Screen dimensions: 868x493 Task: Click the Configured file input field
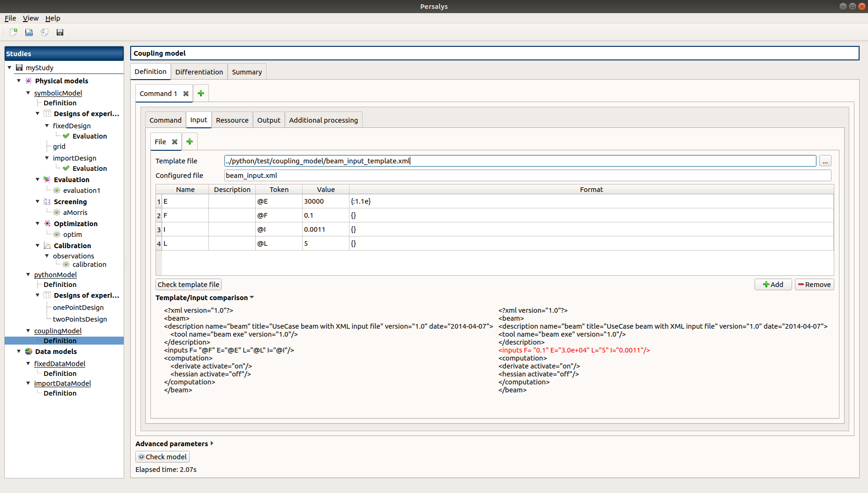(527, 176)
